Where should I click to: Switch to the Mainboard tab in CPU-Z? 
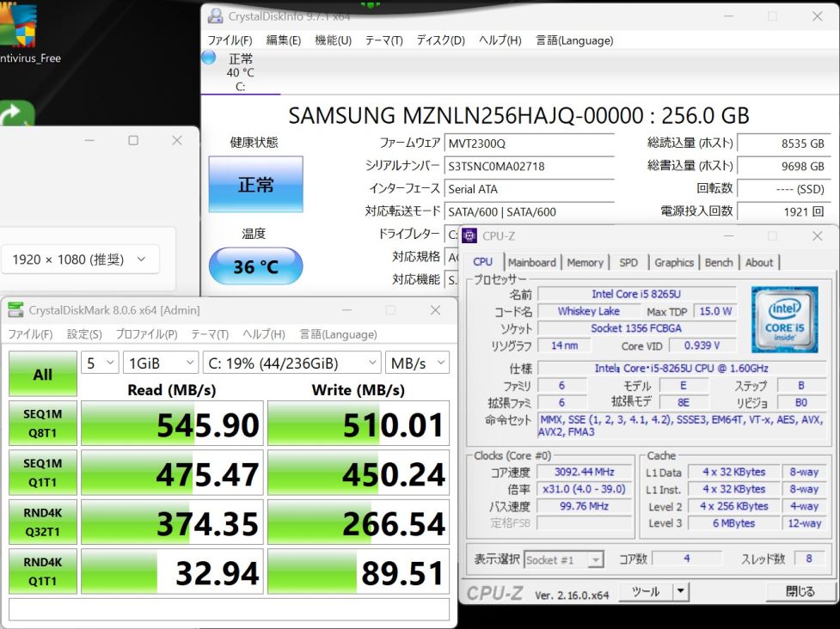pyautogui.click(x=531, y=263)
